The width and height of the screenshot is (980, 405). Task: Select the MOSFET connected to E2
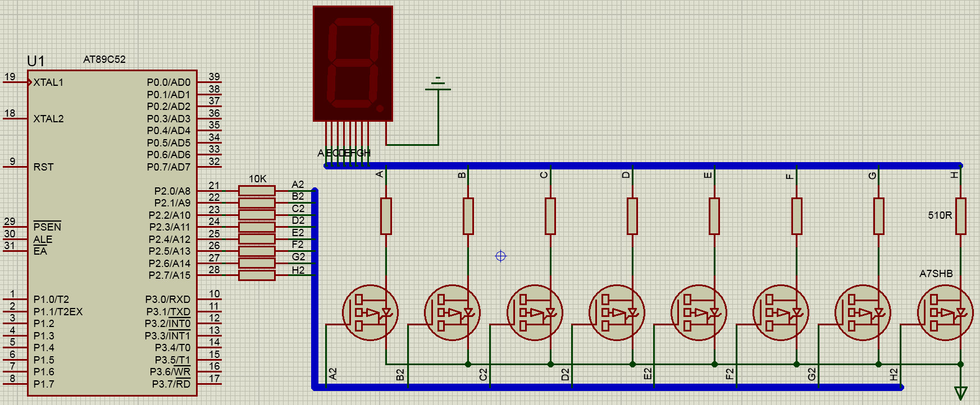[699, 312]
